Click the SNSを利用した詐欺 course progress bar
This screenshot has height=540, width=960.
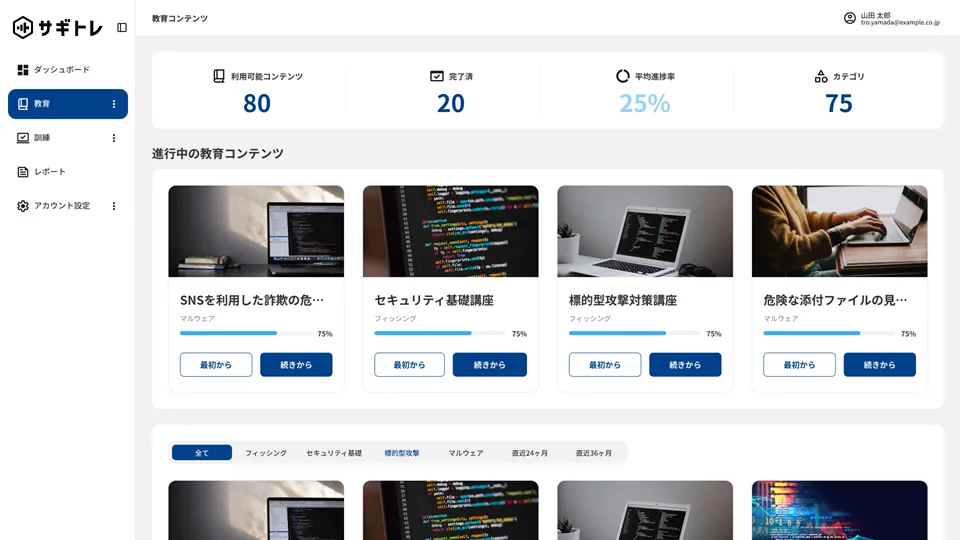coord(245,333)
